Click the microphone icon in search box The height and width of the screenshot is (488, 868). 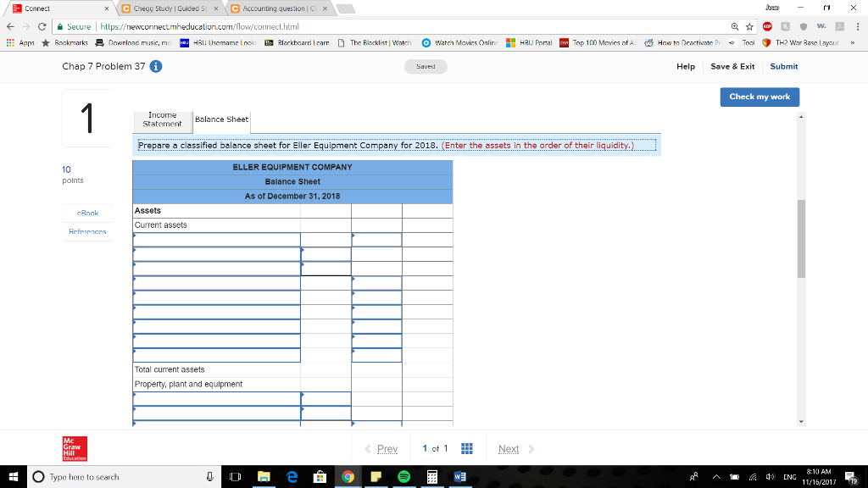tap(210, 477)
